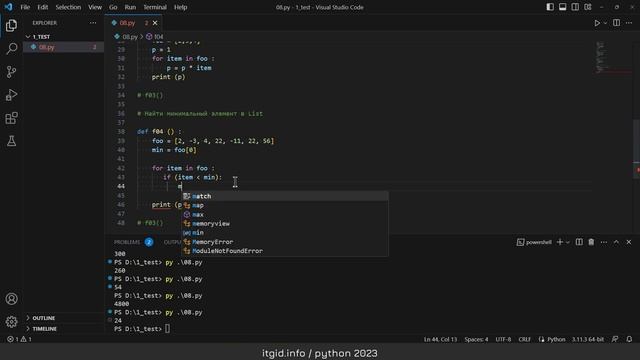Image resolution: width=640 pixels, height=360 pixels.
Task: Select 'ModuleNotFoundError' autocomplete suggestion
Action: [x=285, y=251]
